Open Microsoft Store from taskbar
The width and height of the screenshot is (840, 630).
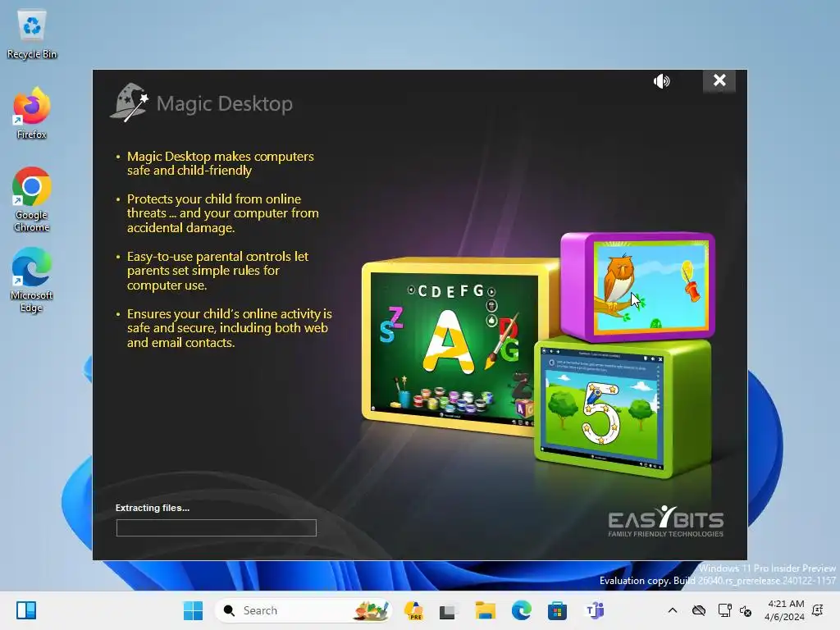[x=557, y=610]
